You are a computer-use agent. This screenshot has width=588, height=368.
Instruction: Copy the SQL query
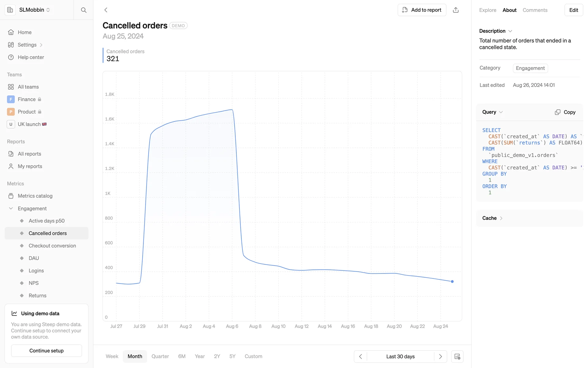pos(565,112)
